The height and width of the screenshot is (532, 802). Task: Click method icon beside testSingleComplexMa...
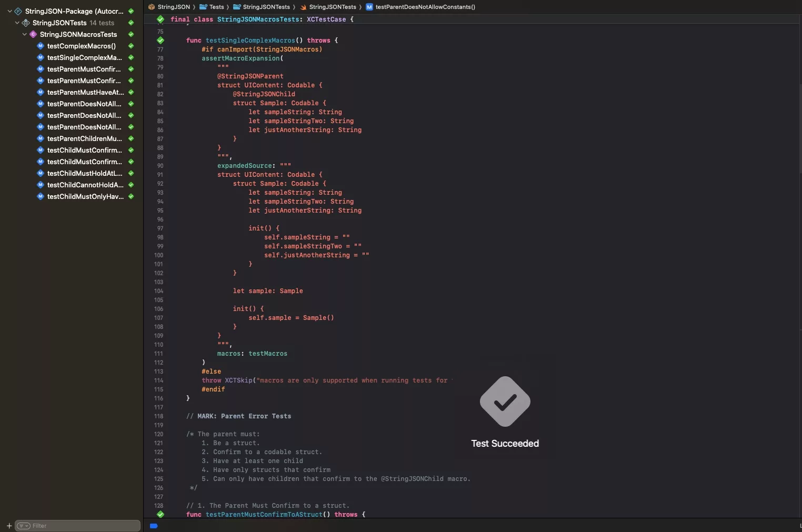point(41,57)
